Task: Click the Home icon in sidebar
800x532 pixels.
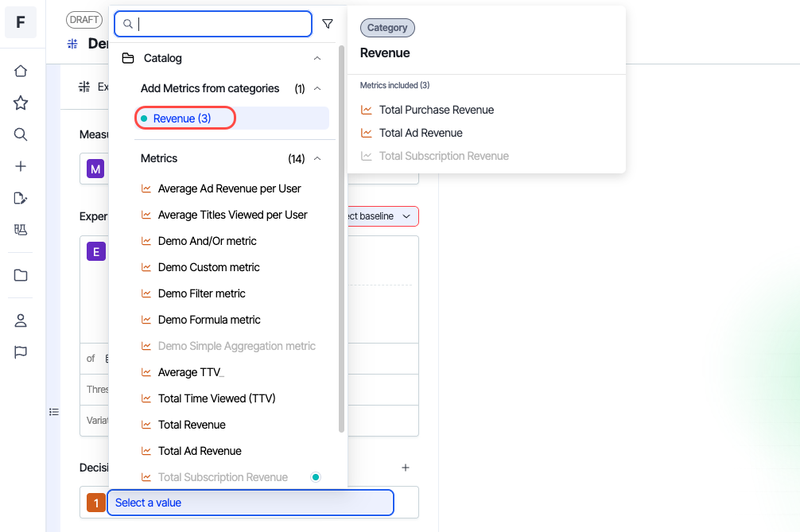Action: [21, 71]
